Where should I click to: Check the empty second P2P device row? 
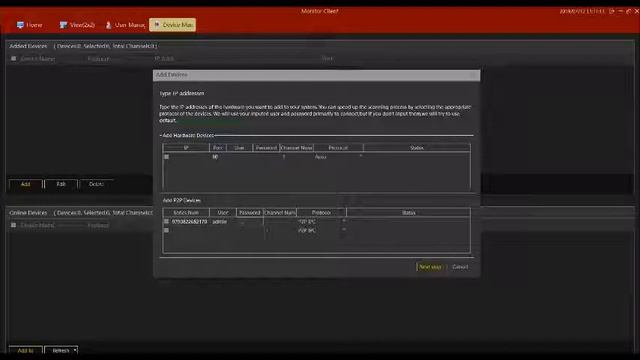(166, 230)
